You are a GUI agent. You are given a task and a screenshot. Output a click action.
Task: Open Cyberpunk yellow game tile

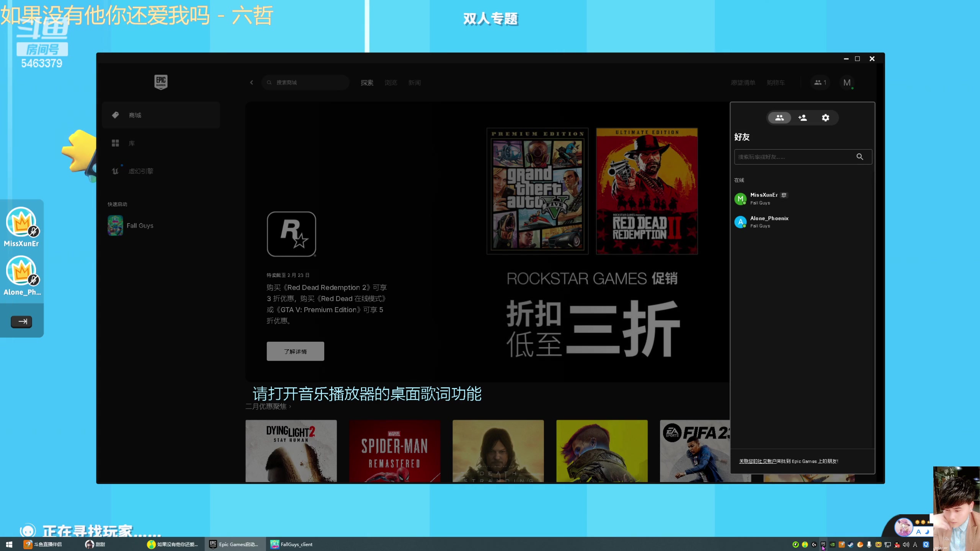point(602,451)
